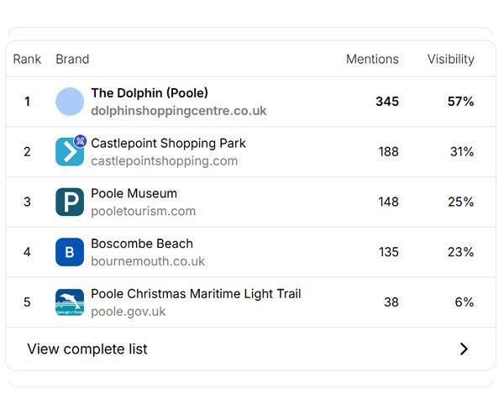Expand list with the right chevron arrow
Screen dimensions: 504x420
464,349
